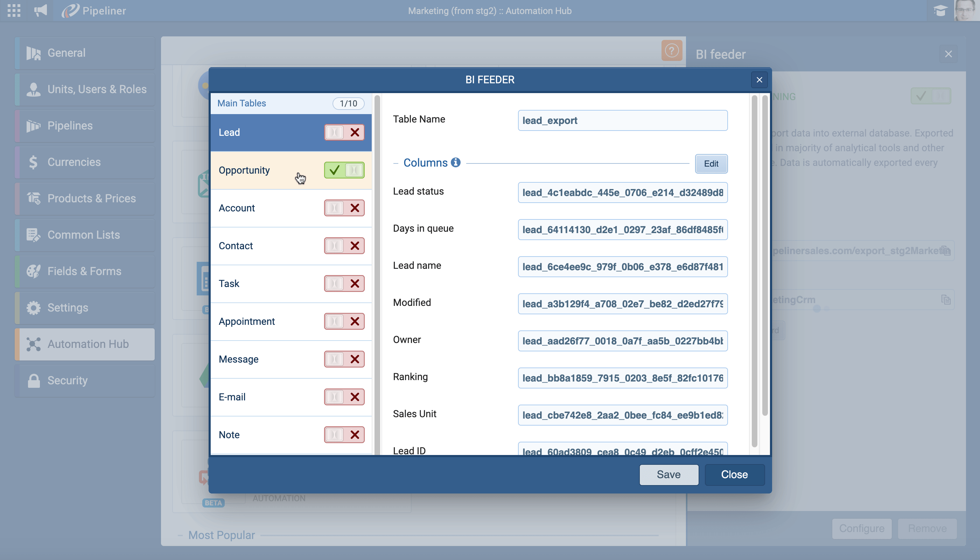Disable the Opportunity table toggle
980x560 pixels.
344,170
